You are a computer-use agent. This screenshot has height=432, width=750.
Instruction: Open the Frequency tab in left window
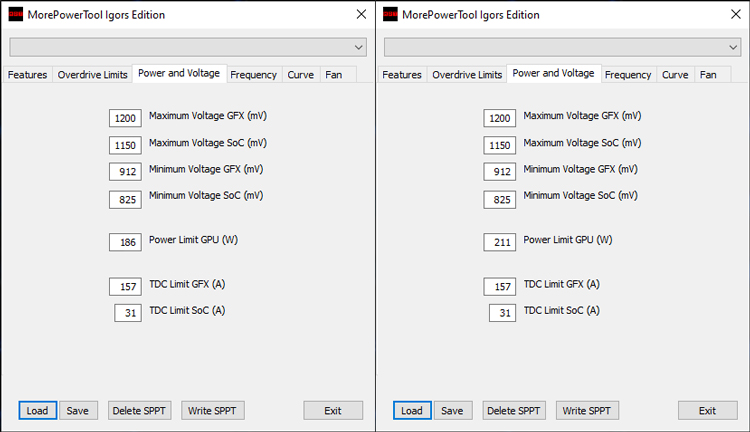tap(254, 75)
